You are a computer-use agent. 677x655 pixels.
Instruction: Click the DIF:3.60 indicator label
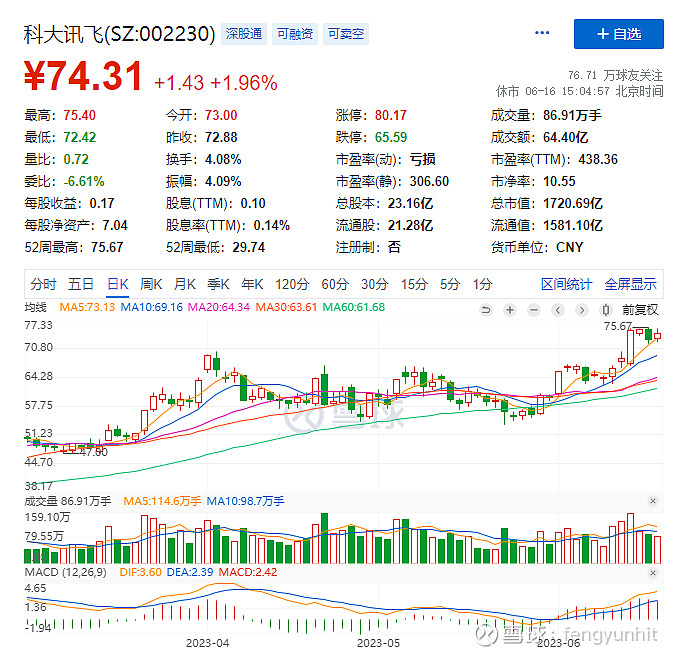pyautogui.click(x=140, y=573)
